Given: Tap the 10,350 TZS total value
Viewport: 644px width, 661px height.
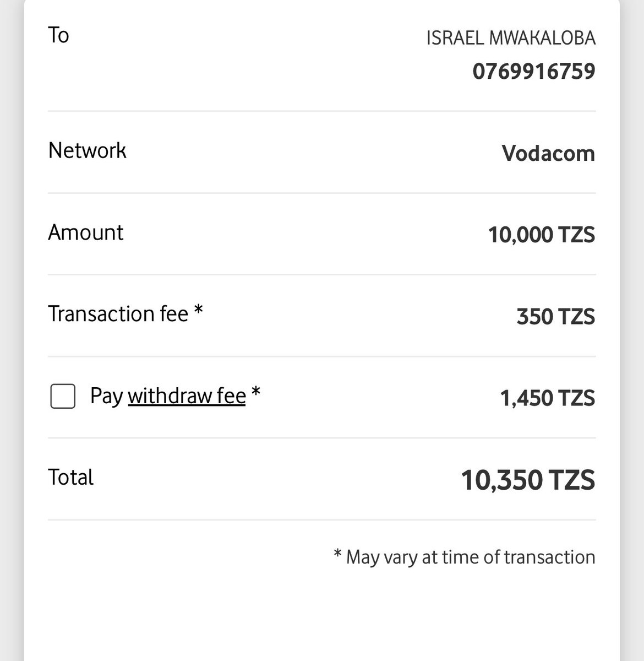Looking at the screenshot, I should (528, 480).
